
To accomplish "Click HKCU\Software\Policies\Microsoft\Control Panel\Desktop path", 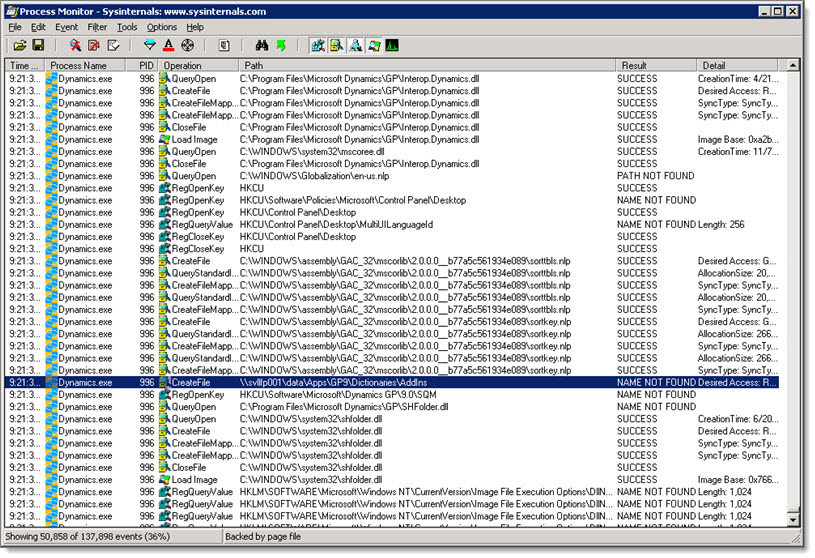I will point(353,200).
